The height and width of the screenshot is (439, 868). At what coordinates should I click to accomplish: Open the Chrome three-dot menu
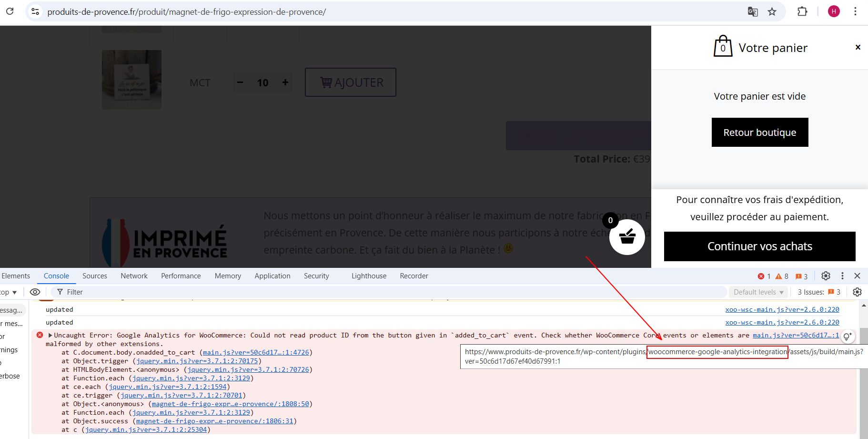[x=855, y=11]
